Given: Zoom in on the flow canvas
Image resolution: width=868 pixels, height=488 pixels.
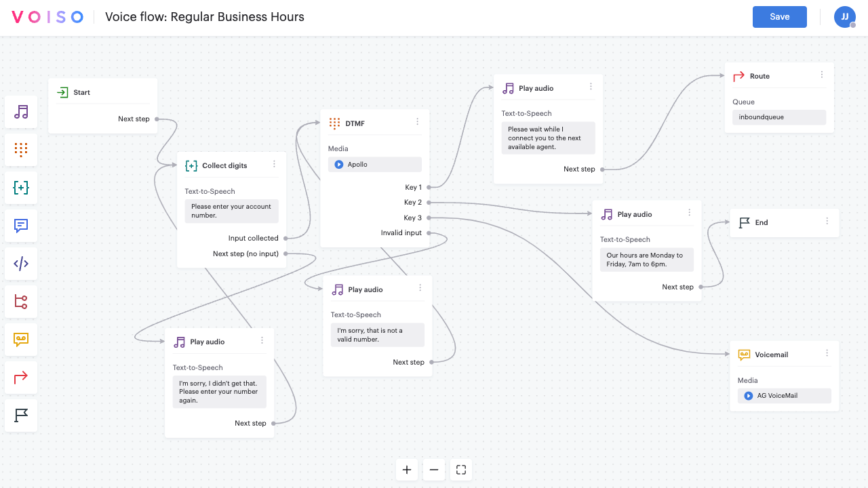Looking at the screenshot, I should click(x=406, y=469).
